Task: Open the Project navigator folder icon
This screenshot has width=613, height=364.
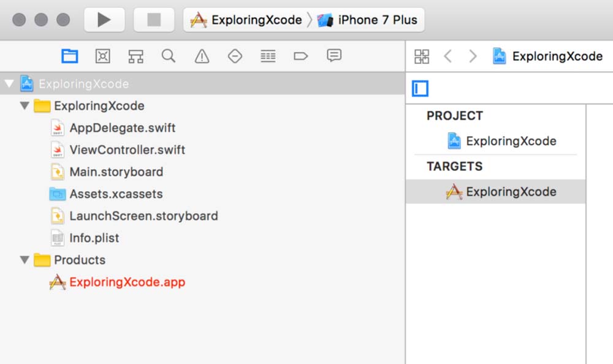Action: [70, 56]
